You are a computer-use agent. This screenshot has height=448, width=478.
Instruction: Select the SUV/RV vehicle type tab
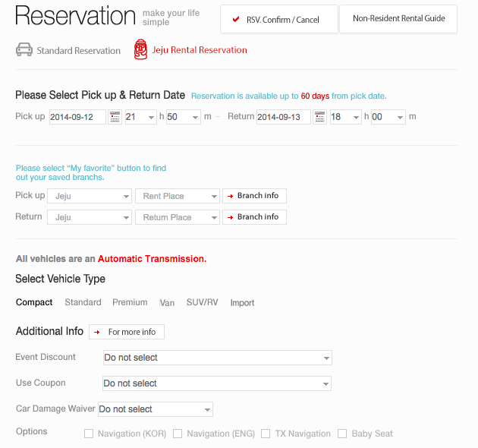tap(203, 302)
